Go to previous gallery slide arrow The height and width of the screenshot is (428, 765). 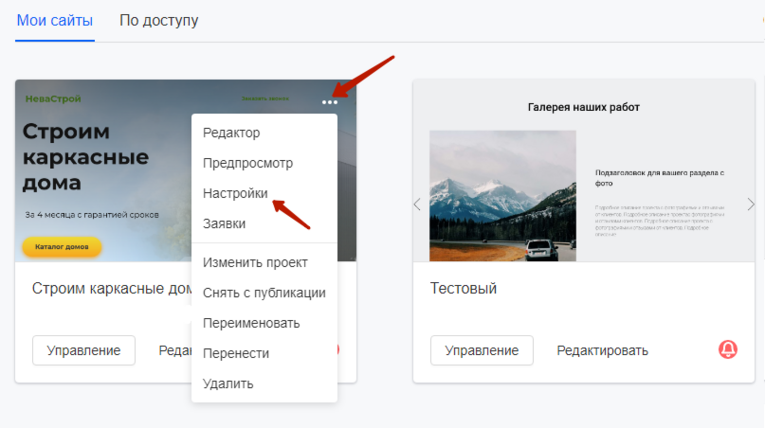click(417, 204)
